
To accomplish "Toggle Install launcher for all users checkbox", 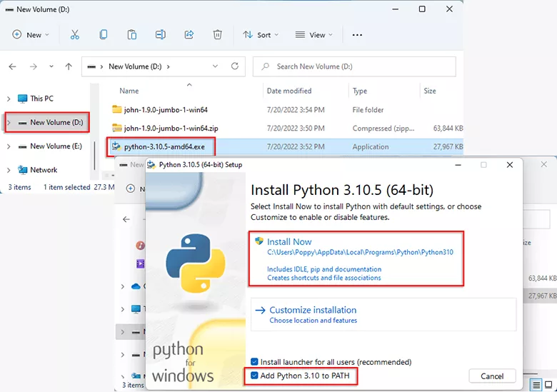I will pos(255,362).
